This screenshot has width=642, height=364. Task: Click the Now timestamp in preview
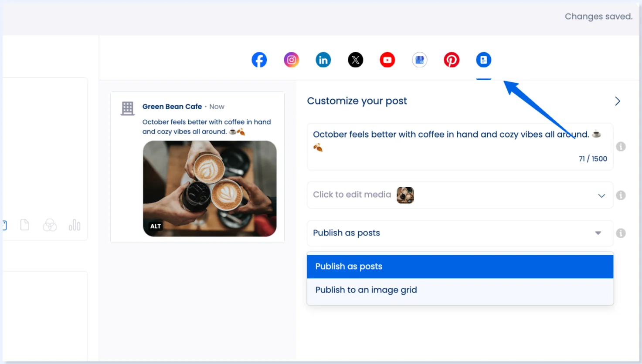(x=217, y=106)
